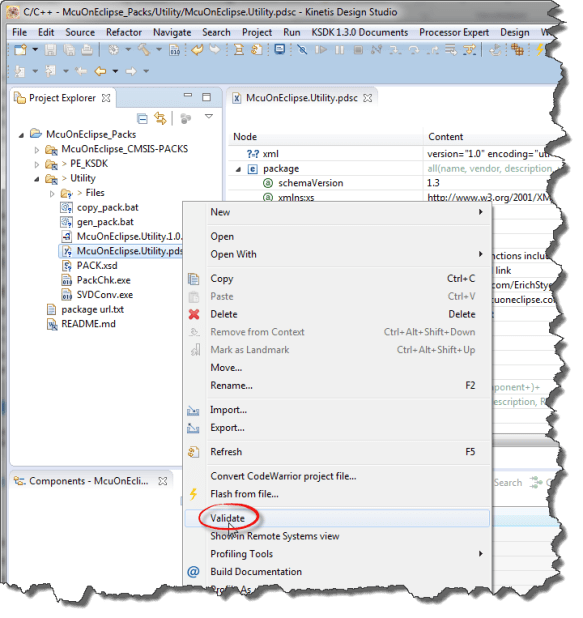The height and width of the screenshot is (618, 583).
Task: Click the Step Over icon
Action: click(x=414, y=50)
